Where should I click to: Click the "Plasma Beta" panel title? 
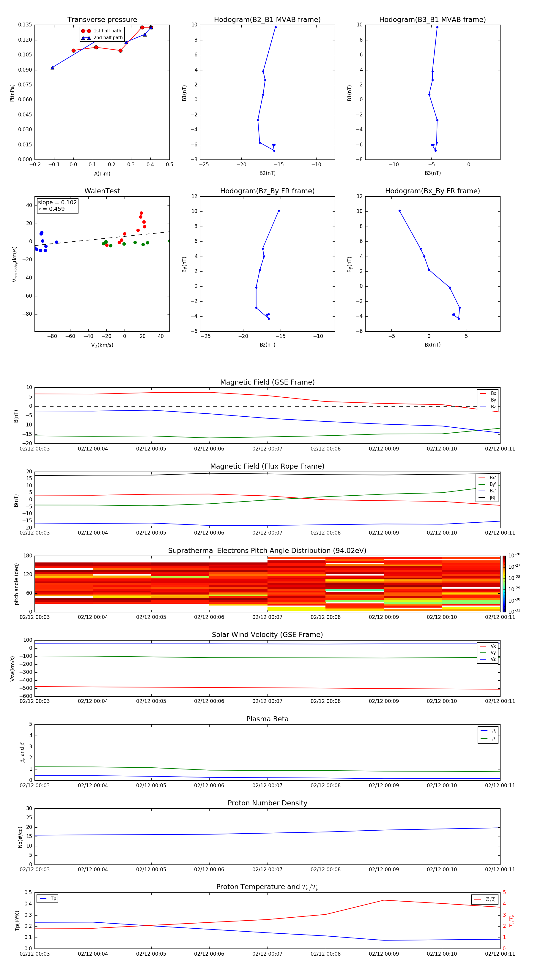point(267,719)
